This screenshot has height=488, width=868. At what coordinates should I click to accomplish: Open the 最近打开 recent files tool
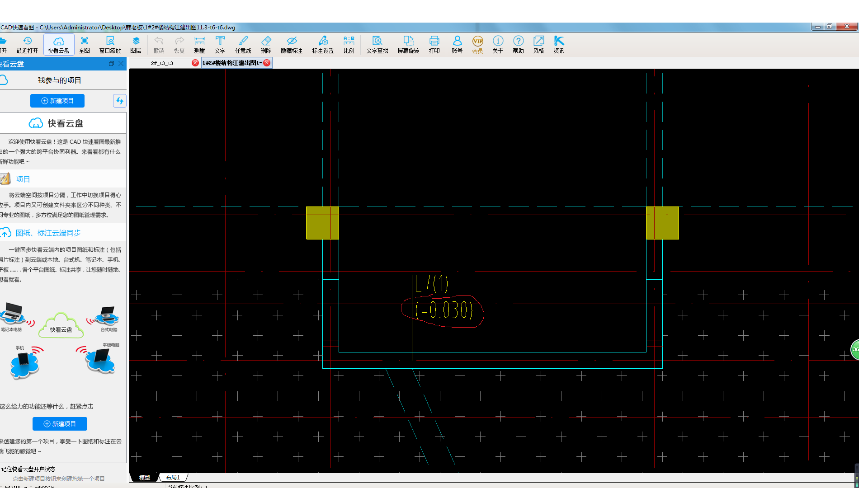pyautogui.click(x=27, y=45)
